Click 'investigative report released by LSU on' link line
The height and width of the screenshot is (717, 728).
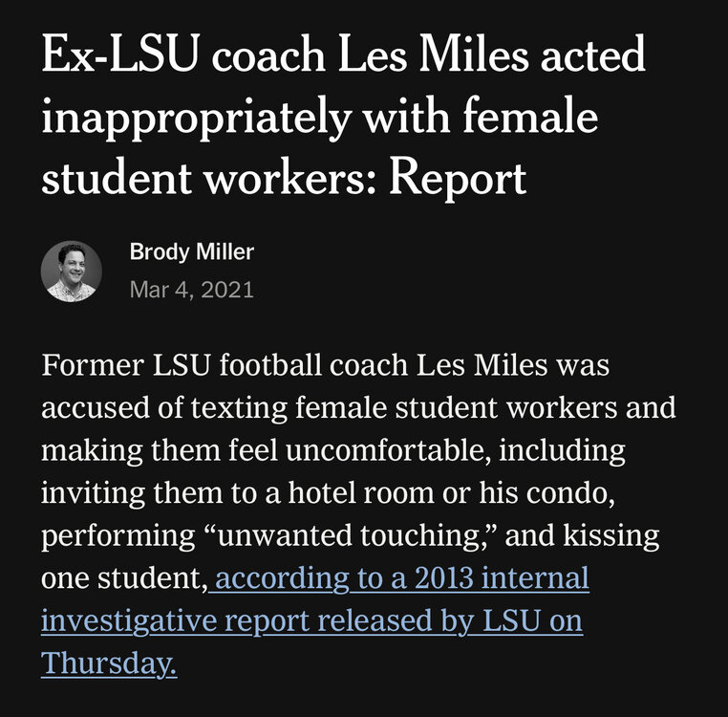tap(311, 620)
